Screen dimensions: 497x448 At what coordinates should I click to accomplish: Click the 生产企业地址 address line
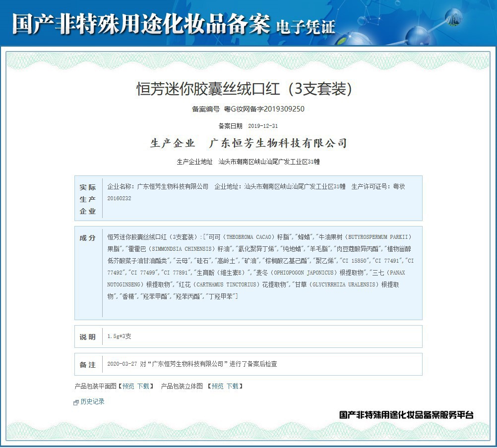[x=248, y=162]
